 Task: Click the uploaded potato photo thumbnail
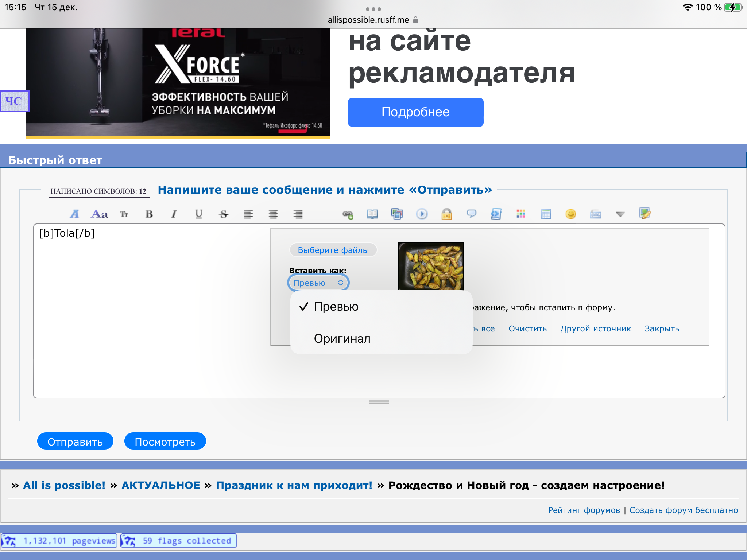pyautogui.click(x=431, y=266)
